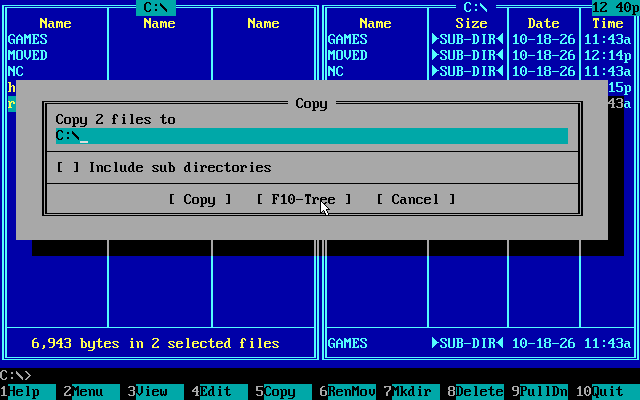Click the destination path input field
The height and width of the screenshot is (400, 640).
(311, 136)
